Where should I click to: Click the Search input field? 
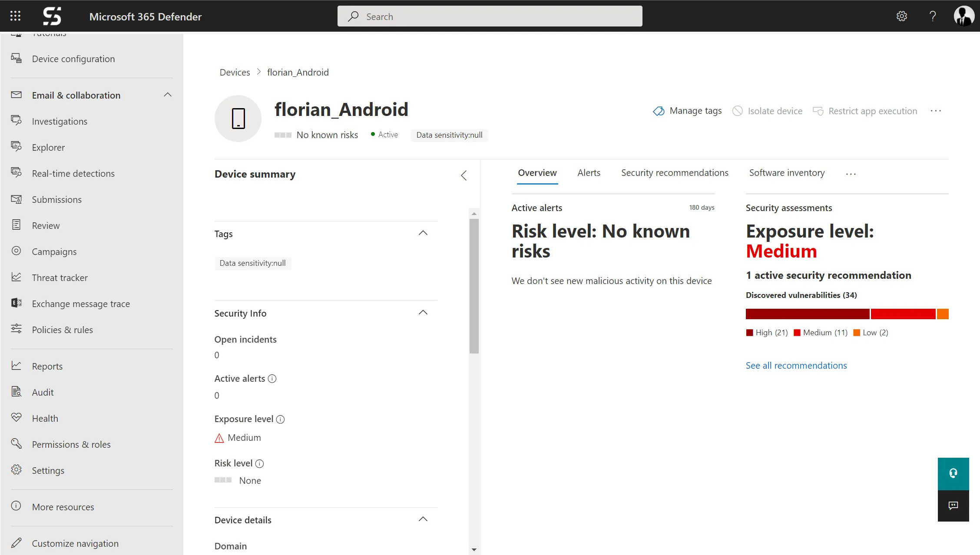pos(490,16)
